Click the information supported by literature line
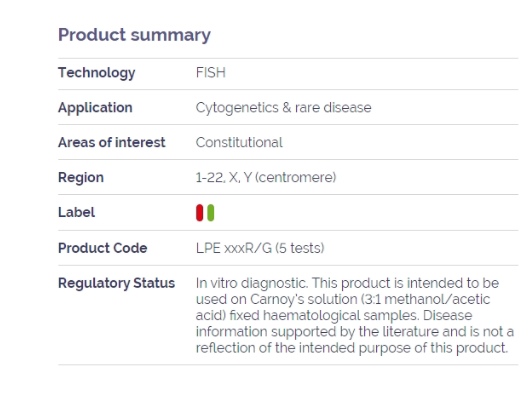The height and width of the screenshot is (404, 531). (x=355, y=332)
